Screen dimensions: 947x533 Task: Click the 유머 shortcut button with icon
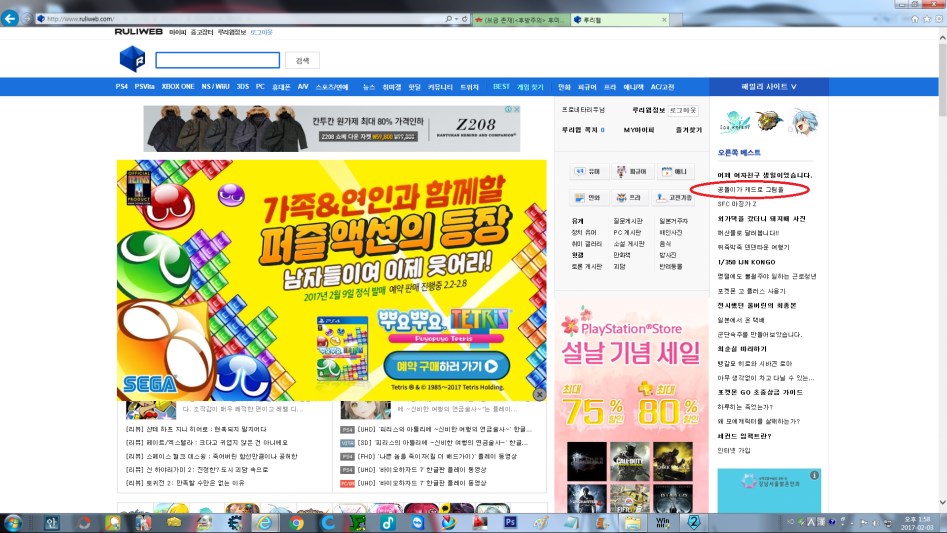coord(588,172)
